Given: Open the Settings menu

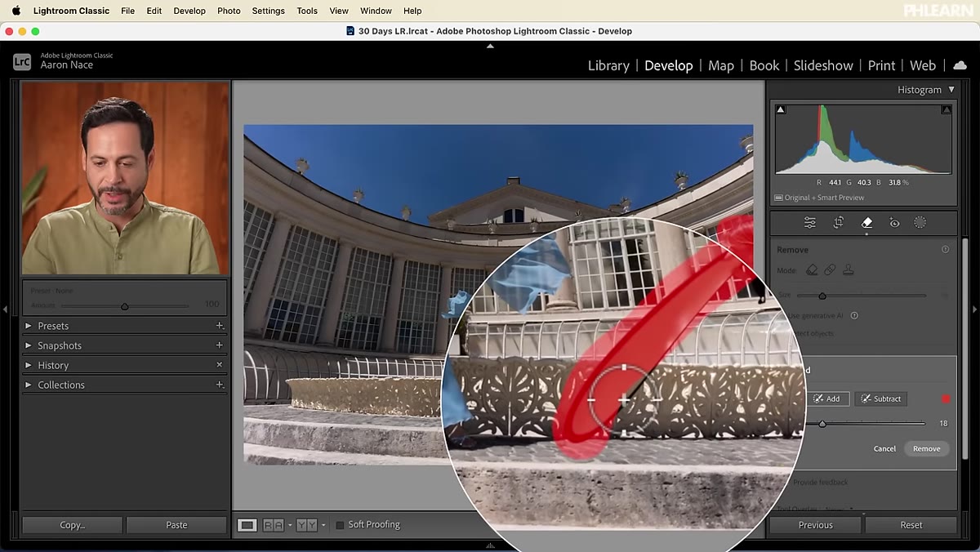Looking at the screenshot, I should pos(268,11).
